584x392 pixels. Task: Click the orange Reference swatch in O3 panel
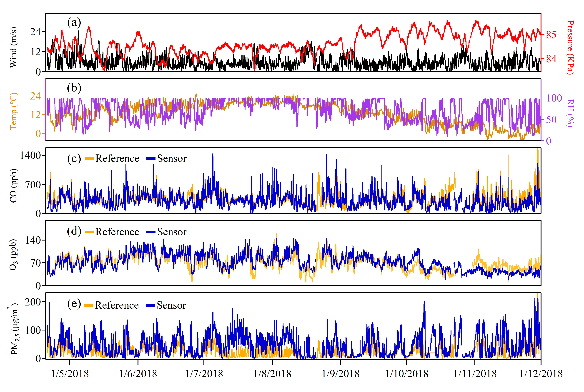pyautogui.click(x=89, y=232)
